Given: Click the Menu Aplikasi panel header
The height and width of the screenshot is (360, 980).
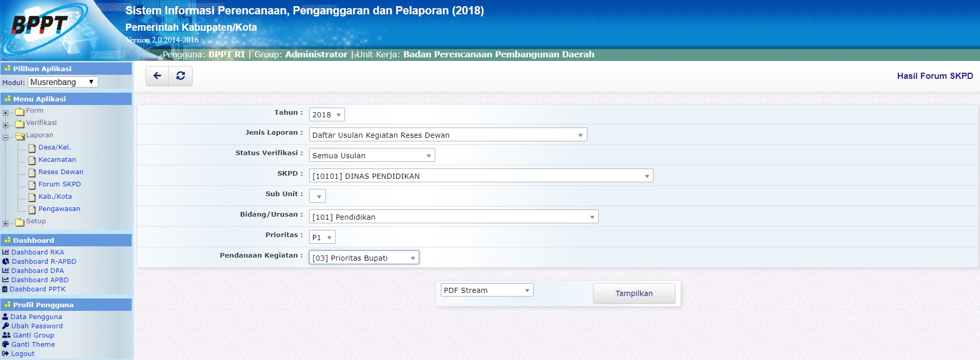Looking at the screenshot, I should (66, 99).
